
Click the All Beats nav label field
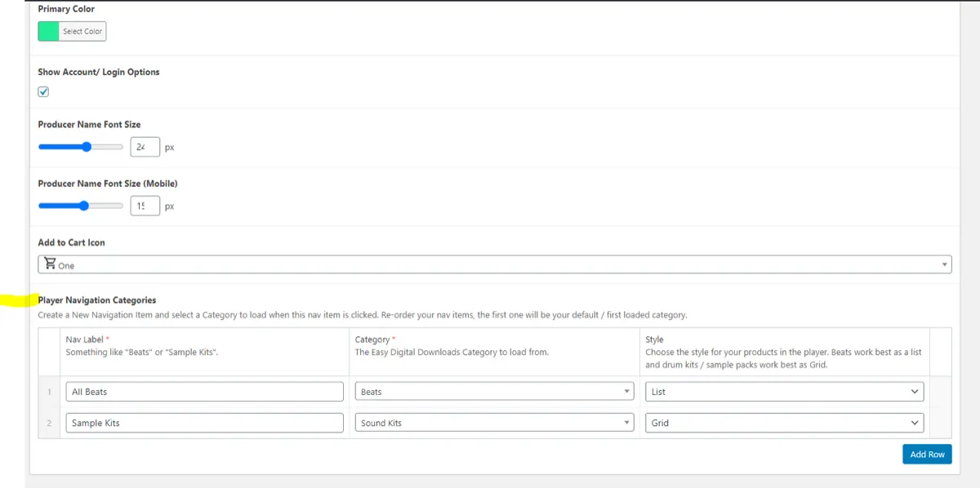pos(205,392)
